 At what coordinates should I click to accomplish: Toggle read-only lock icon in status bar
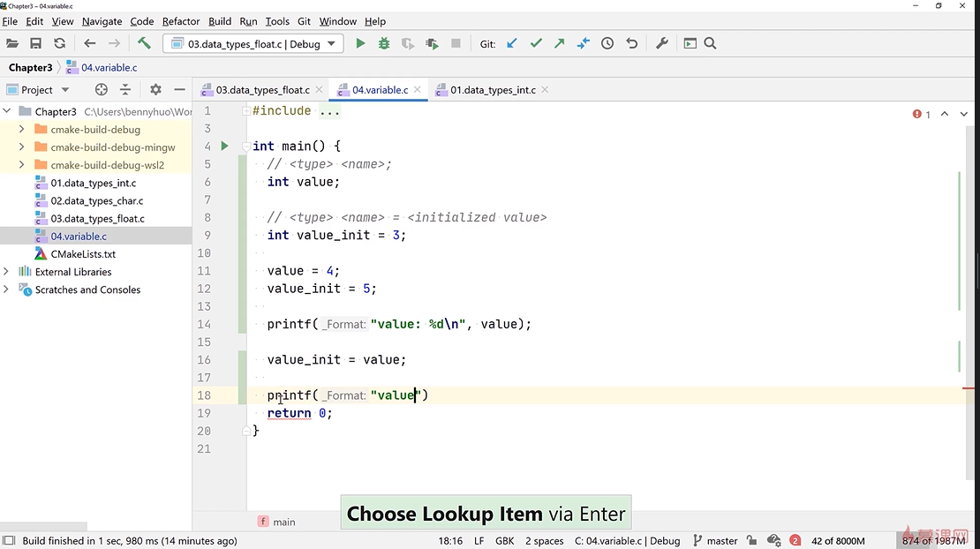pos(752,541)
